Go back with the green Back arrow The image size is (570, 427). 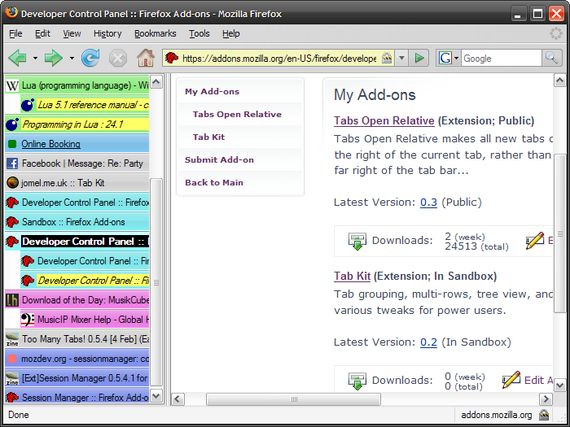17,58
